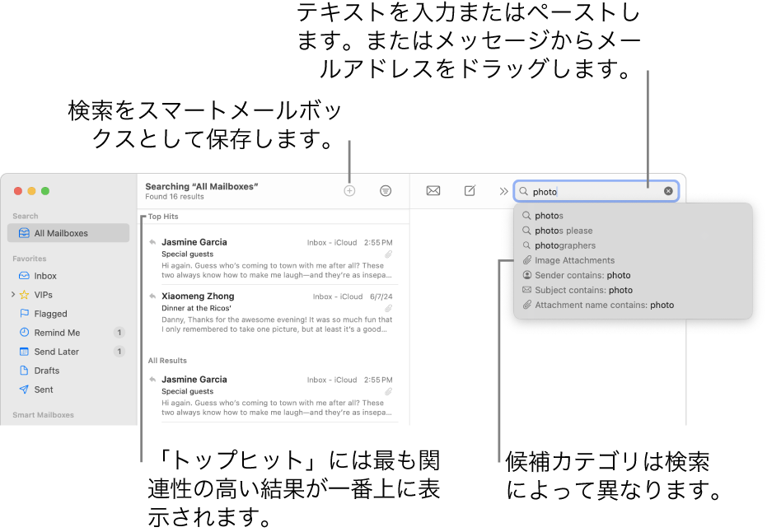Click attachment paperclip on Xiaomeng Zhong message

point(388,308)
